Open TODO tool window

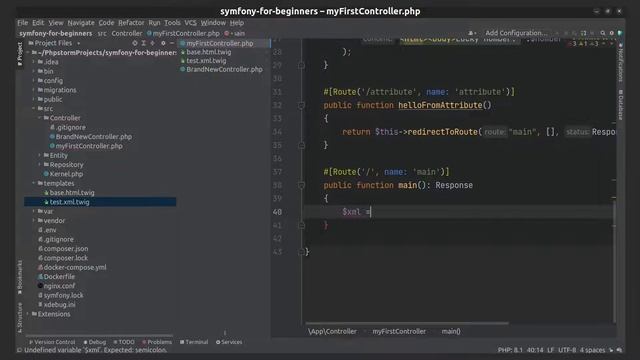[124, 342]
